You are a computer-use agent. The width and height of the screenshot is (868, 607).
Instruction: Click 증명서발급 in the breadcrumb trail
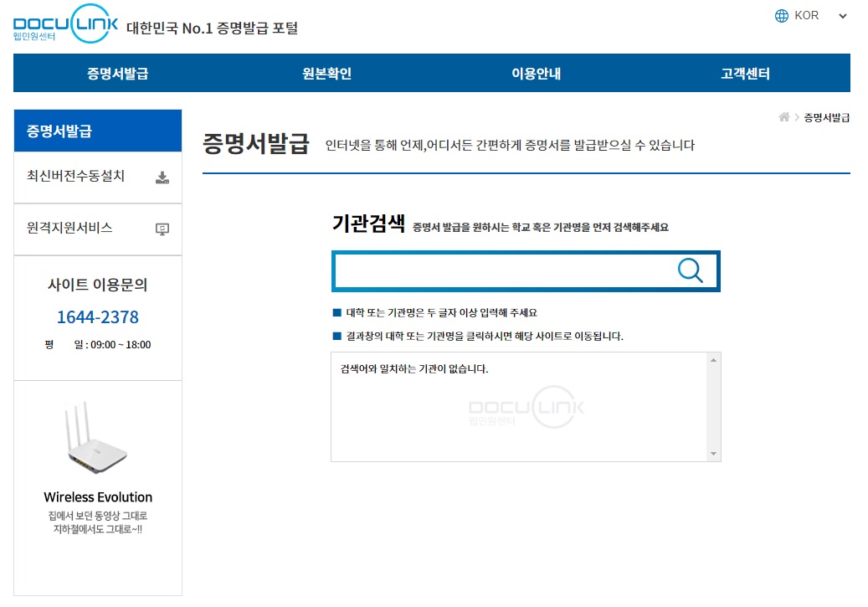(825, 116)
